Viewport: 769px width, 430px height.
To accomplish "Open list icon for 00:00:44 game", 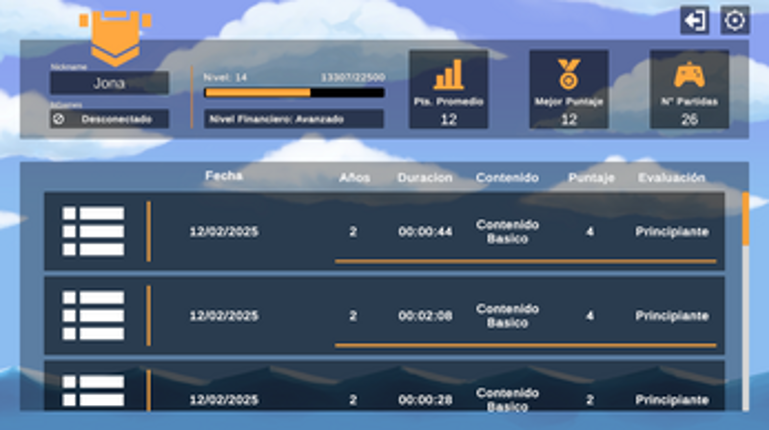I will (93, 231).
